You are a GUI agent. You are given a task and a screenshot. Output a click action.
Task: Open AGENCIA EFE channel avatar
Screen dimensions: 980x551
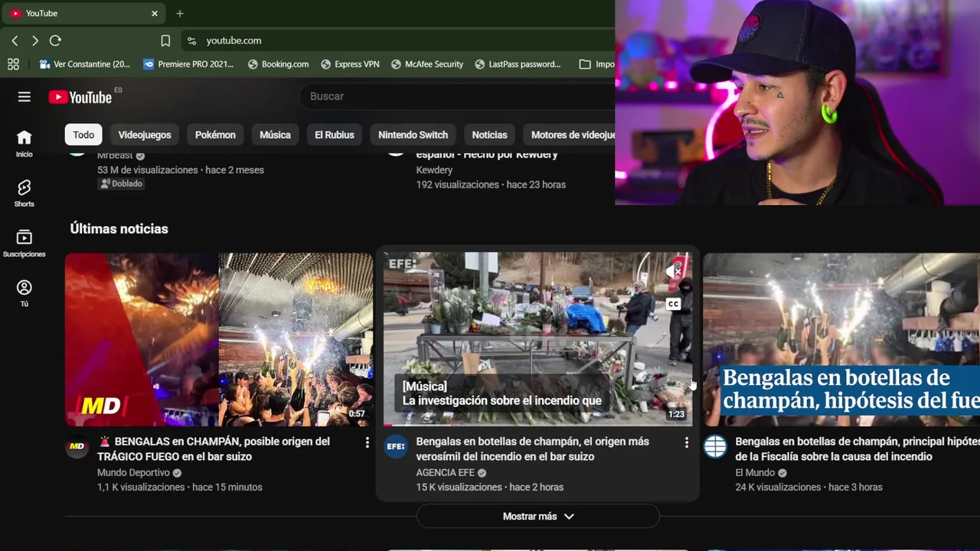tap(396, 446)
